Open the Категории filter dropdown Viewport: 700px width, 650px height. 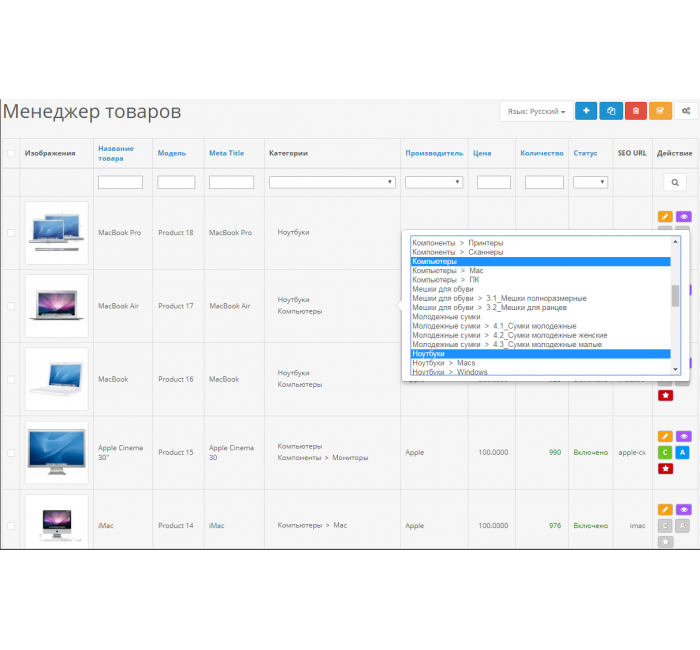(x=332, y=182)
